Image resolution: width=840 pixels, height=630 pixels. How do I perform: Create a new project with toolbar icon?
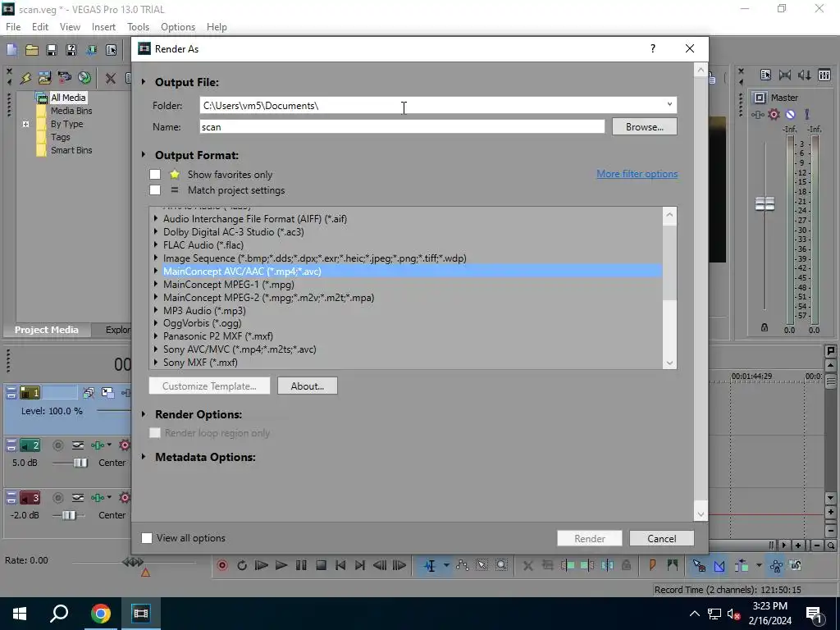(x=11, y=50)
